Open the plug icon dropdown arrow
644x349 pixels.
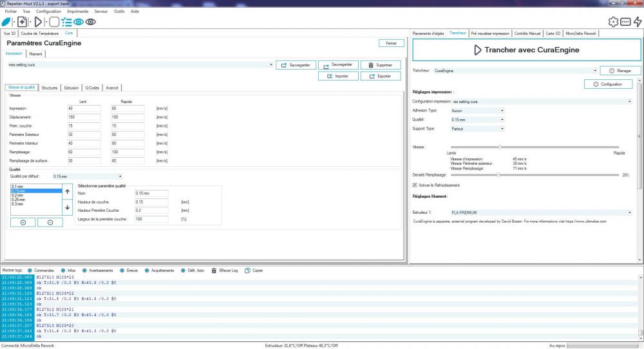pyautogui.click(x=14, y=22)
